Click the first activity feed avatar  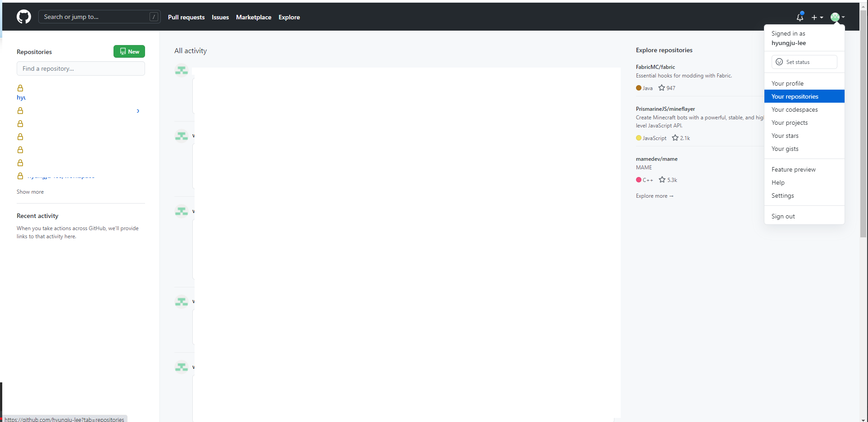[182, 71]
